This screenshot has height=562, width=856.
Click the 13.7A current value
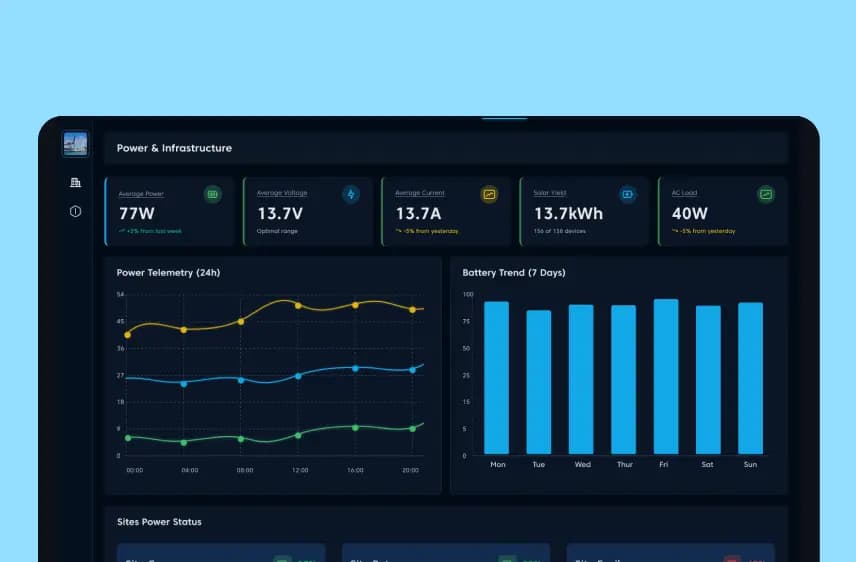(x=418, y=214)
